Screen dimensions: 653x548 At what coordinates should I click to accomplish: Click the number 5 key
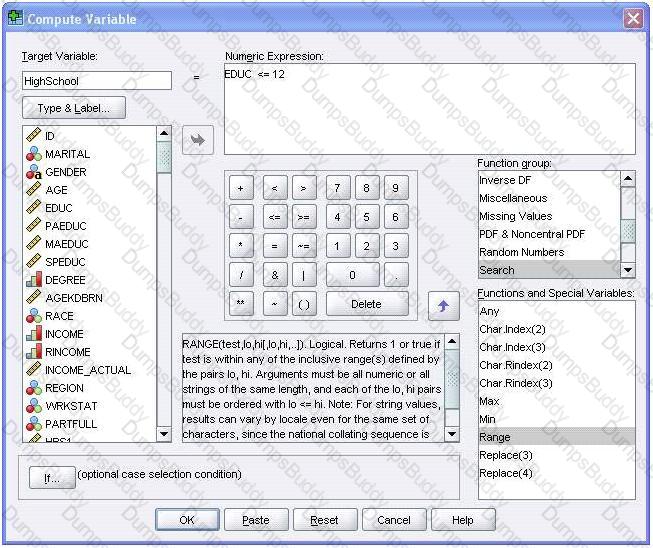(367, 217)
